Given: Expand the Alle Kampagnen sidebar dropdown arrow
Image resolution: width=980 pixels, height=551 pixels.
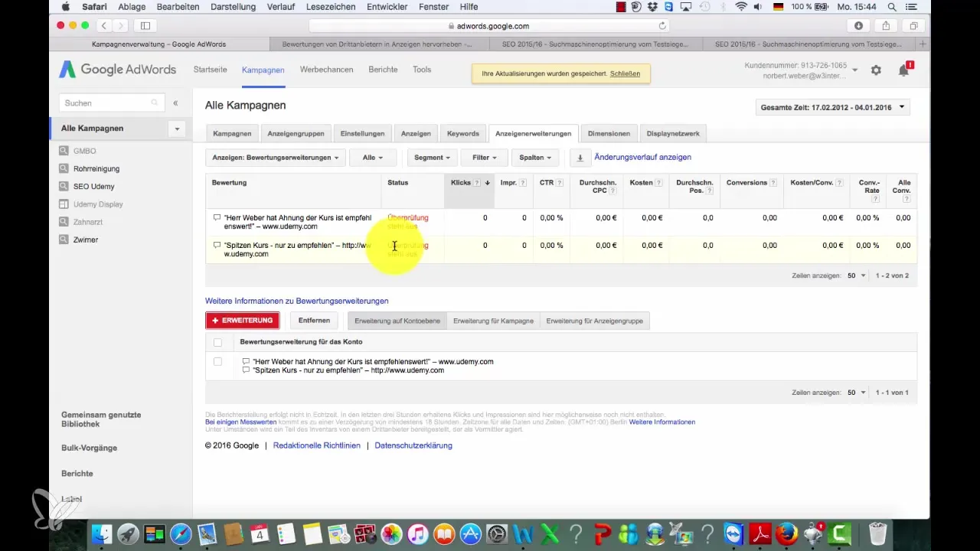Looking at the screenshot, I should [177, 129].
